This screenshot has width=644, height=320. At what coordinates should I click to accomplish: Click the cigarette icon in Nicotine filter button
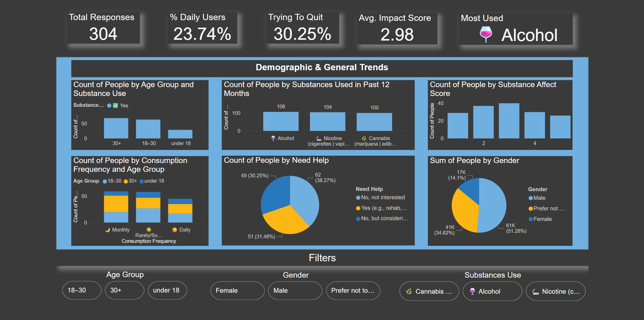coord(535,292)
